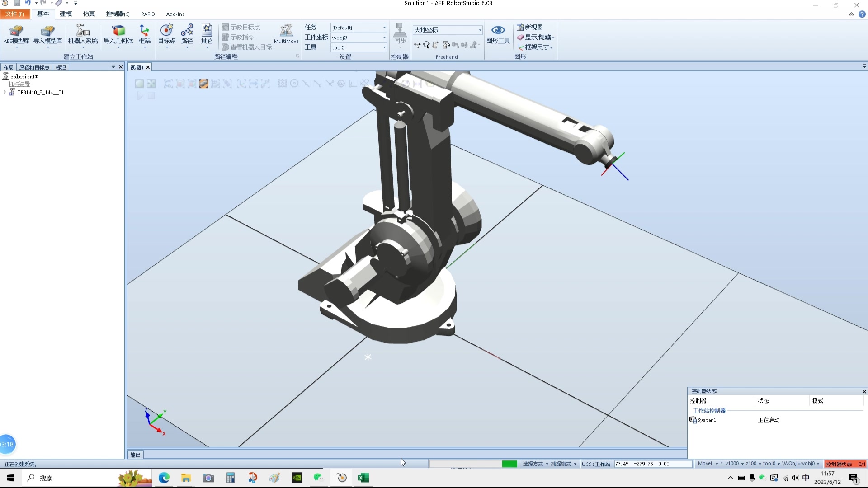Click the 机械装置 link in layout tree

(x=19, y=84)
